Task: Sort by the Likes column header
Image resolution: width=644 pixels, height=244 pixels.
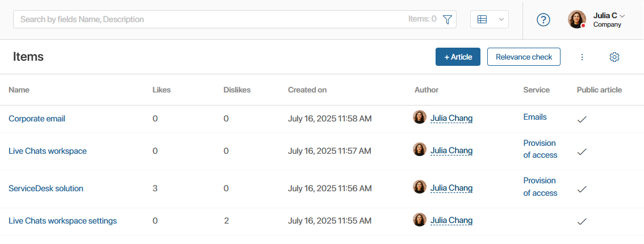Action: coord(161,90)
